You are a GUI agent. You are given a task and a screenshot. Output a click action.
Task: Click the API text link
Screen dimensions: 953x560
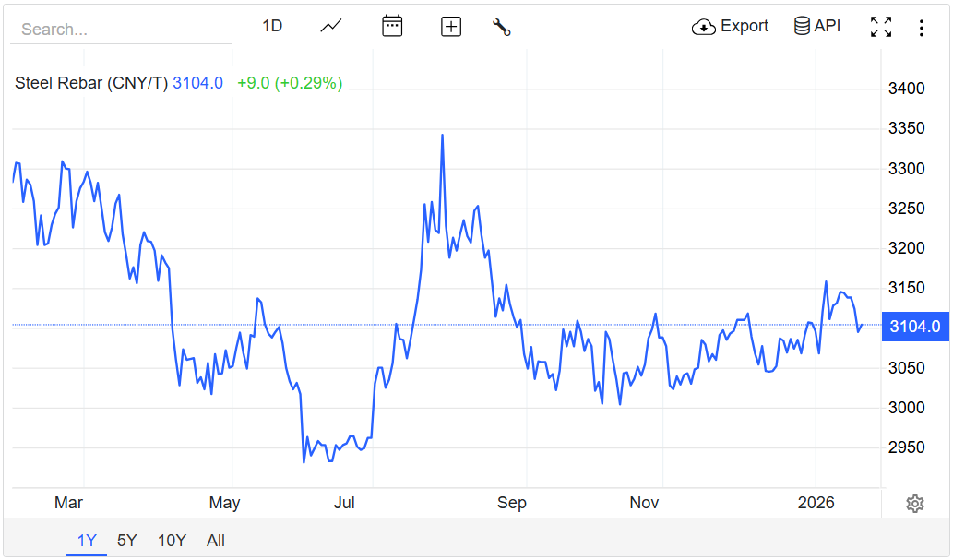[x=828, y=26]
